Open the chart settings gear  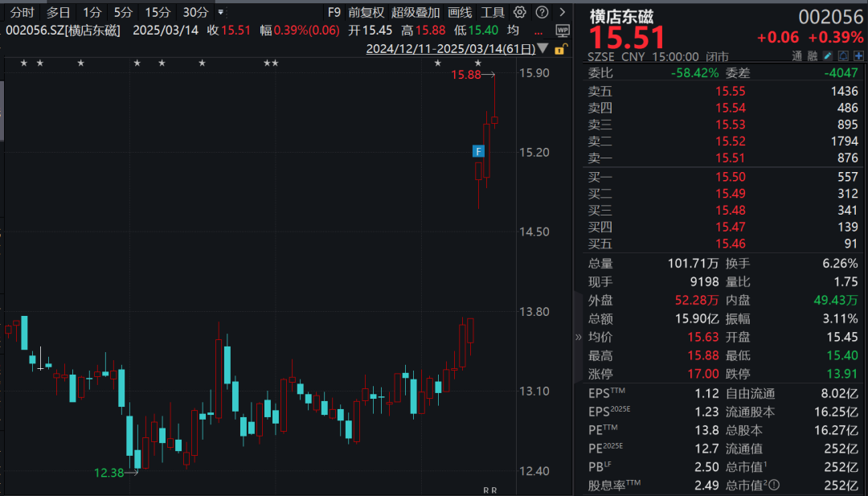pos(519,12)
